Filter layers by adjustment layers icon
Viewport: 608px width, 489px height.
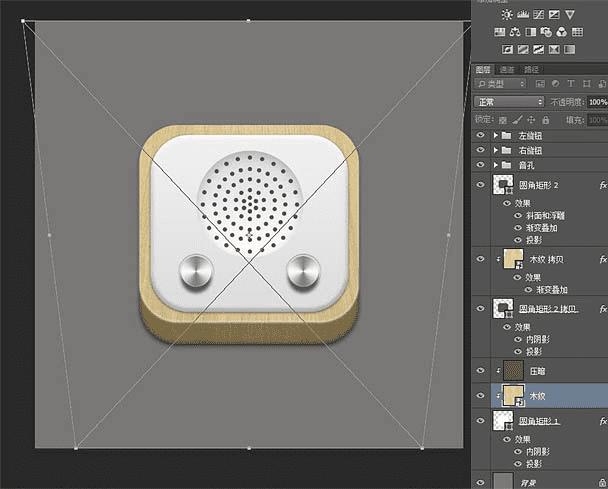coord(555,83)
